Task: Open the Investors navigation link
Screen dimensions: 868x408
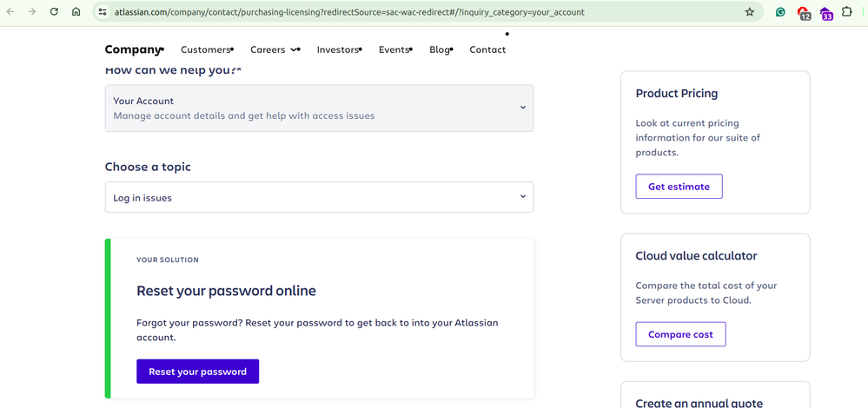Action: pyautogui.click(x=338, y=49)
